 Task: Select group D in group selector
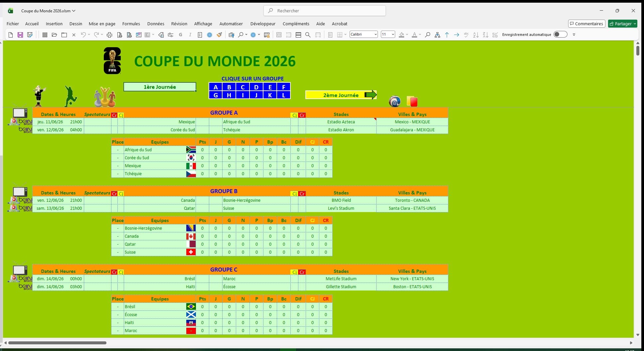256,87
